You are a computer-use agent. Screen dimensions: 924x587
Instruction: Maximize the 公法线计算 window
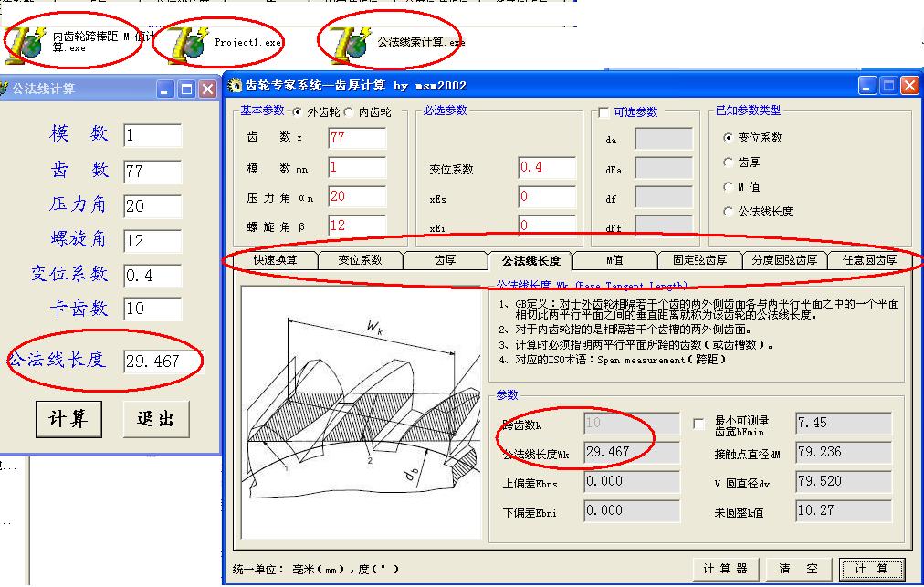[x=186, y=89]
